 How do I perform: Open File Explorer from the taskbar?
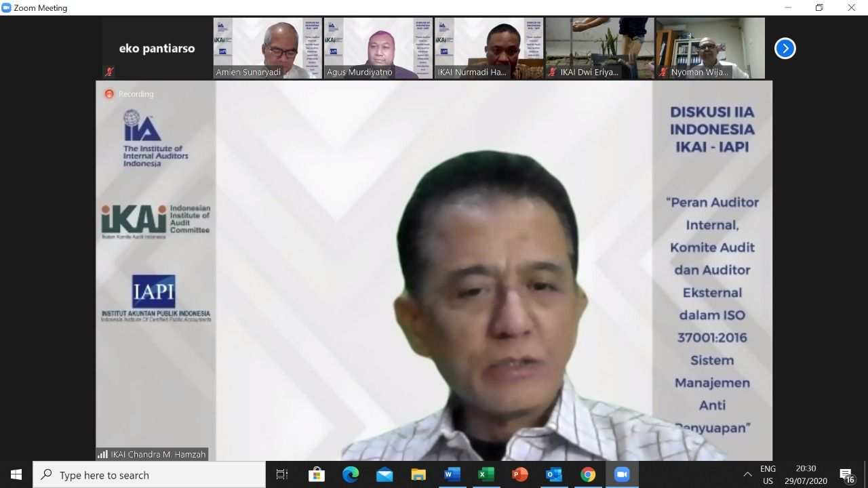418,474
